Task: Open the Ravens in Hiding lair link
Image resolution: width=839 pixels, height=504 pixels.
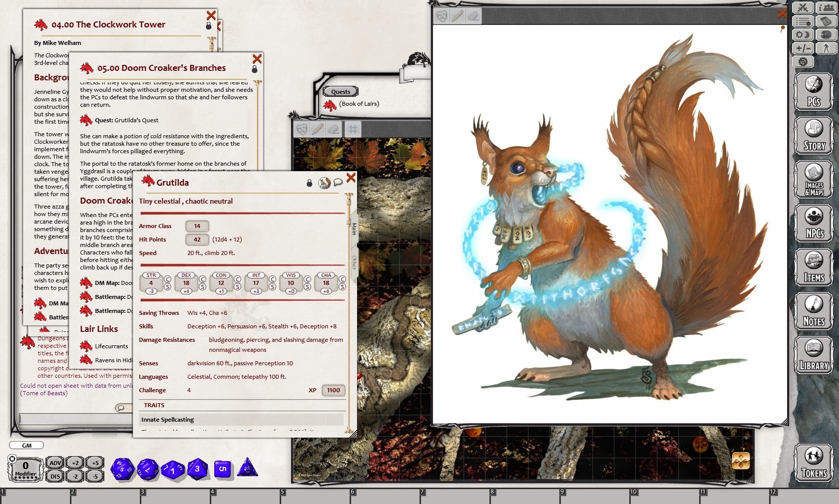Action: [114, 360]
